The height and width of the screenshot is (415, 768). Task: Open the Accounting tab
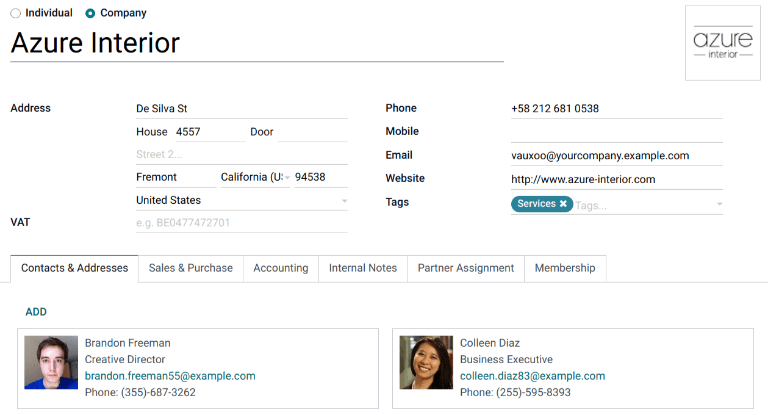(280, 268)
